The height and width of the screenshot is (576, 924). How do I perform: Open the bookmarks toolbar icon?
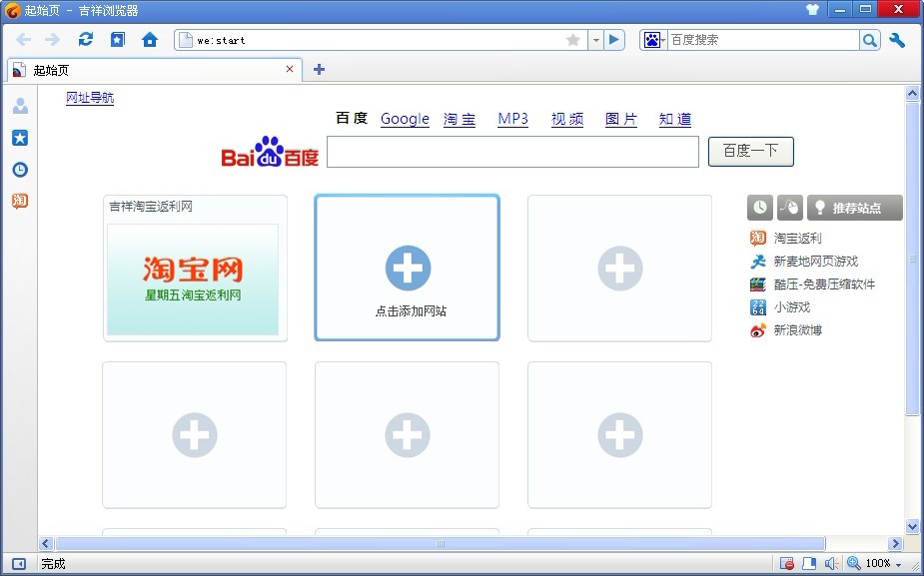118,40
